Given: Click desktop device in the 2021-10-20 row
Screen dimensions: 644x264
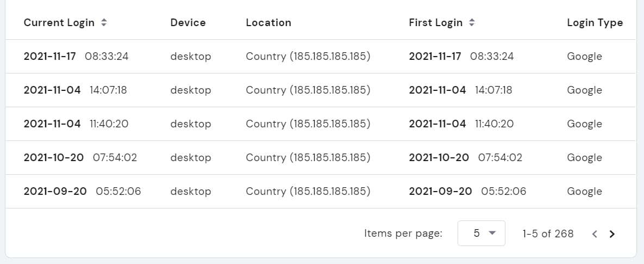Looking at the screenshot, I should 191,158.
